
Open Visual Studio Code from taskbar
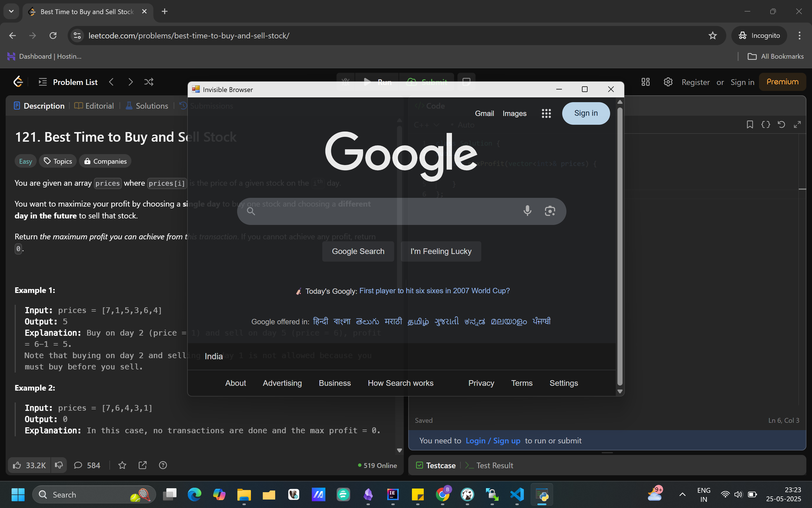517,494
